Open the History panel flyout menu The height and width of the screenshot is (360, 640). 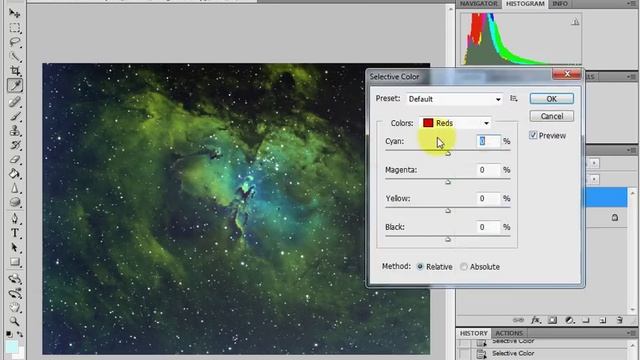click(x=631, y=333)
